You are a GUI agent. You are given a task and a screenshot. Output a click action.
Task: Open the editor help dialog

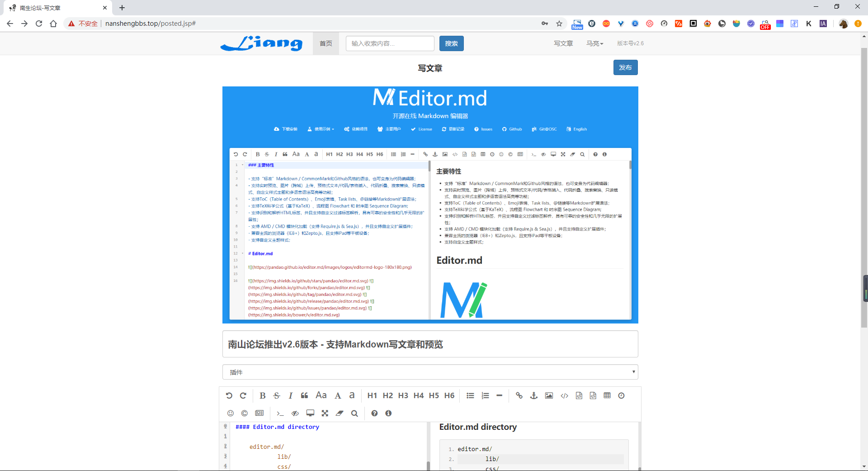[x=374, y=413]
